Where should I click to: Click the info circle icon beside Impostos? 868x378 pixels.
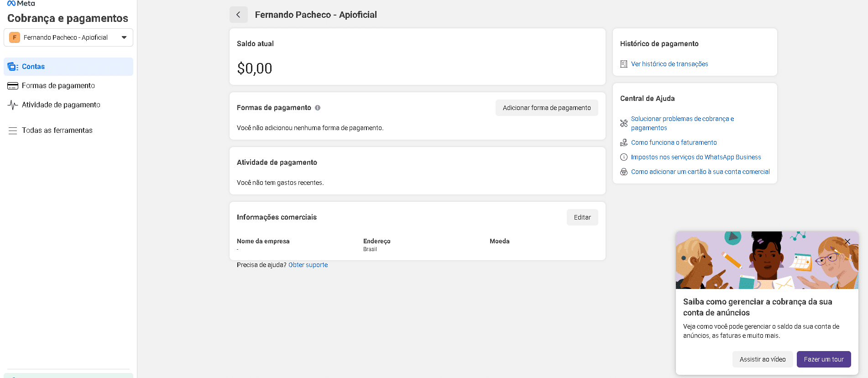pyautogui.click(x=624, y=157)
